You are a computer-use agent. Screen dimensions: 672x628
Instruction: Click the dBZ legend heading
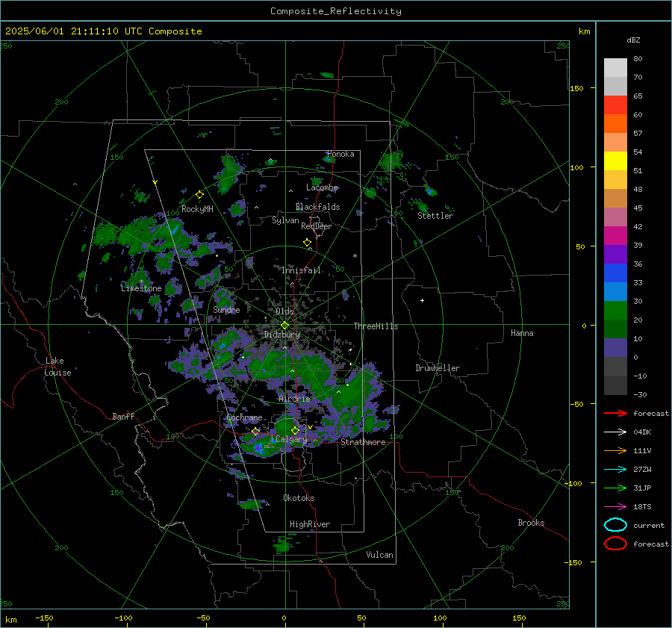point(633,40)
